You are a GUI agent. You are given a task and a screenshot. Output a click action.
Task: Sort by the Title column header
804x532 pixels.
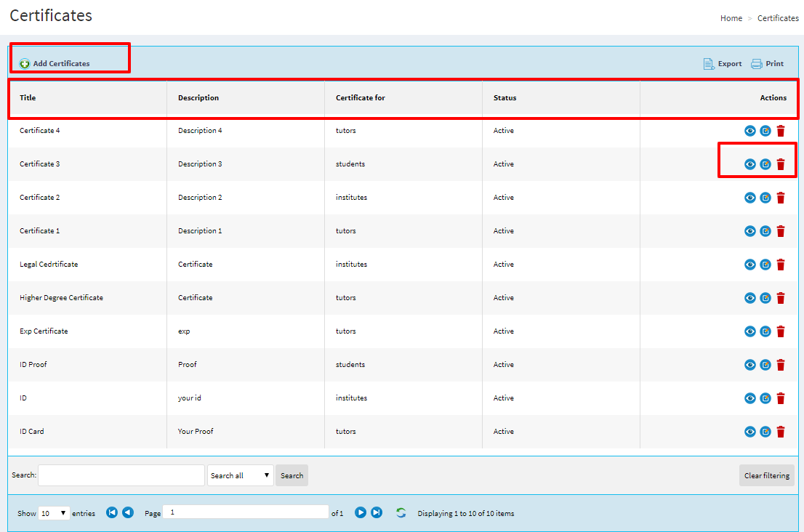(28, 97)
